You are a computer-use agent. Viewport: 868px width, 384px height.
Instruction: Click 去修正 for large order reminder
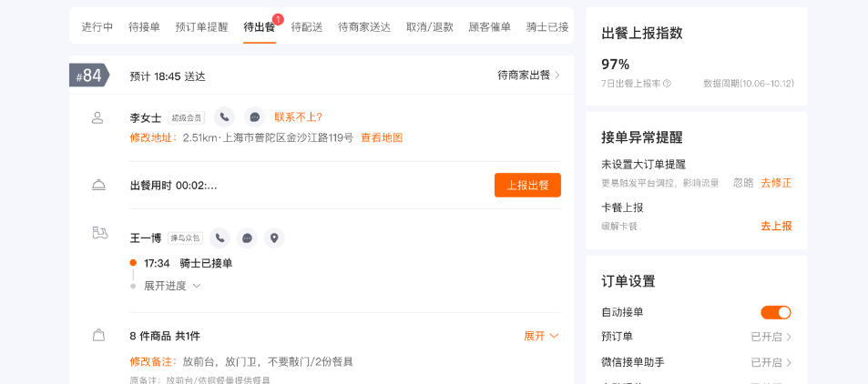[x=776, y=183]
